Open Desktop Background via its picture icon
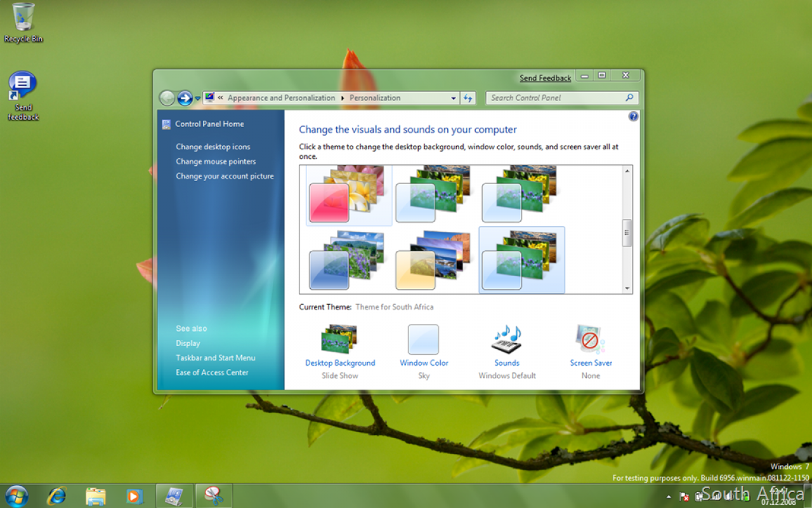The width and height of the screenshot is (812, 508). pos(340,339)
